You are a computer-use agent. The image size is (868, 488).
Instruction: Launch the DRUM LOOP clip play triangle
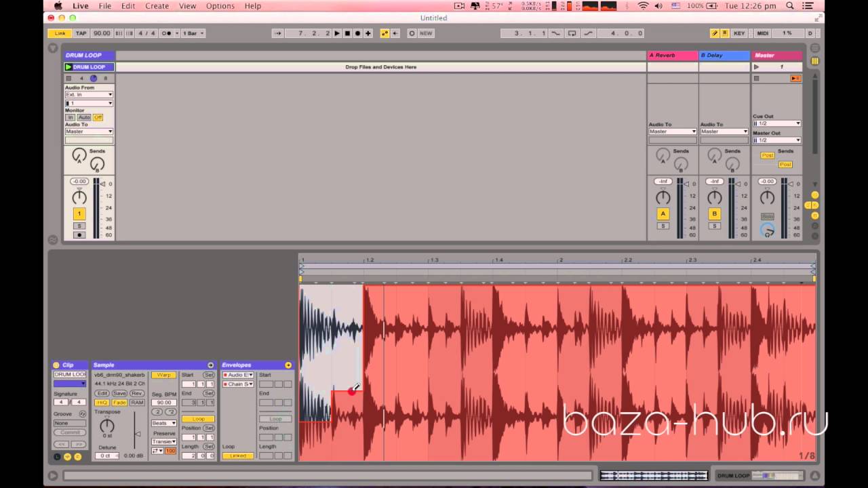tap(68, 67)
